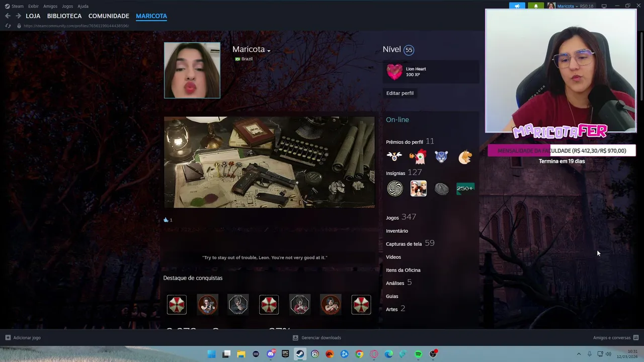Switch to the LOJA tab
This screenshot has width=644, height=362.
tap(33, 16)
